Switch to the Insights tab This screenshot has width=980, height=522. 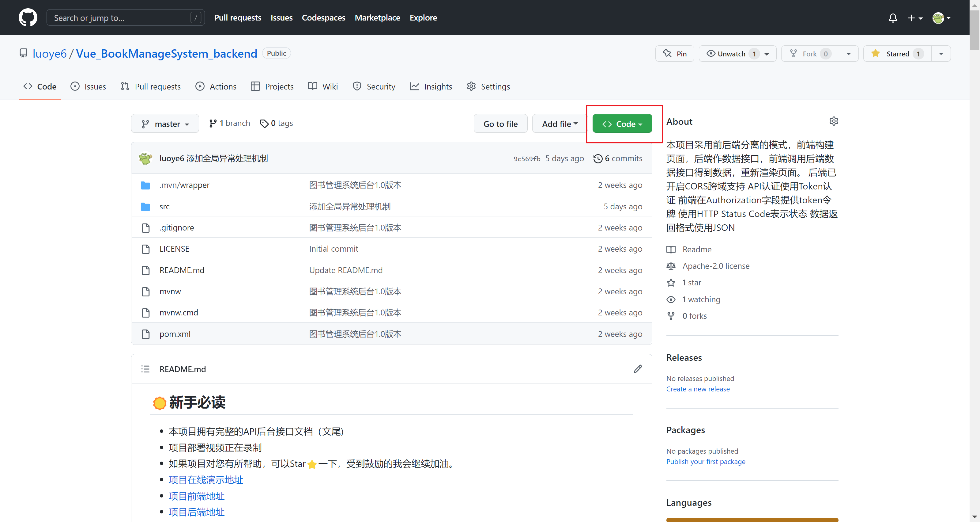point(431,86)
